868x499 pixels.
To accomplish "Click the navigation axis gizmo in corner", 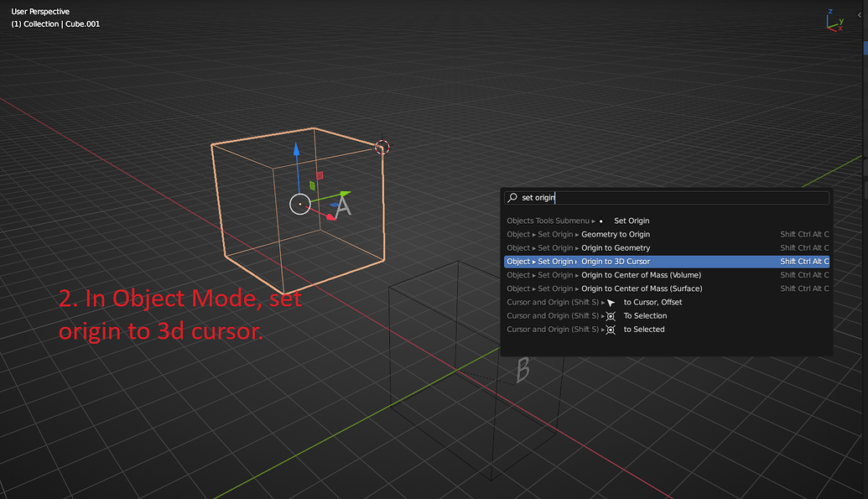I will [834, 20].
